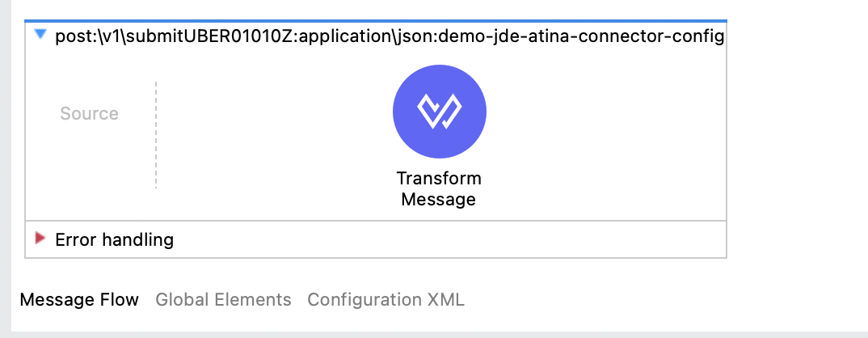This screenshot has width=868, height=338.
Task: Collapse the flow using the blue triangle
Action: (x=40, y=36)
